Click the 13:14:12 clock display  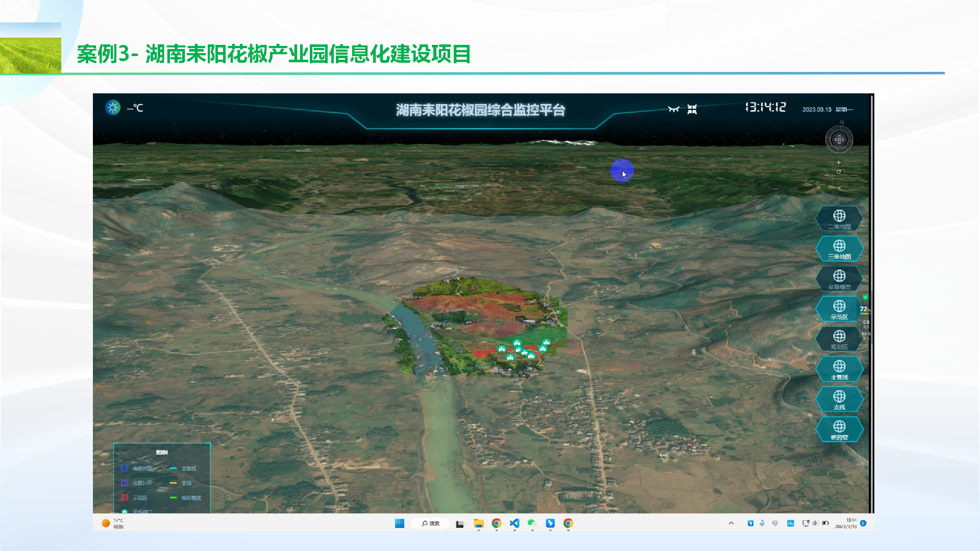[x=765, y=107]
